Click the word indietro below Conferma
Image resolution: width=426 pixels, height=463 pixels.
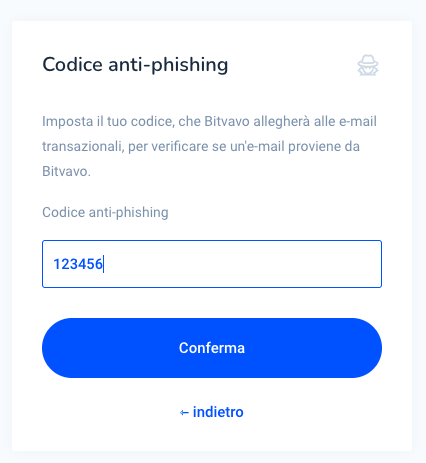coord(218,412)
